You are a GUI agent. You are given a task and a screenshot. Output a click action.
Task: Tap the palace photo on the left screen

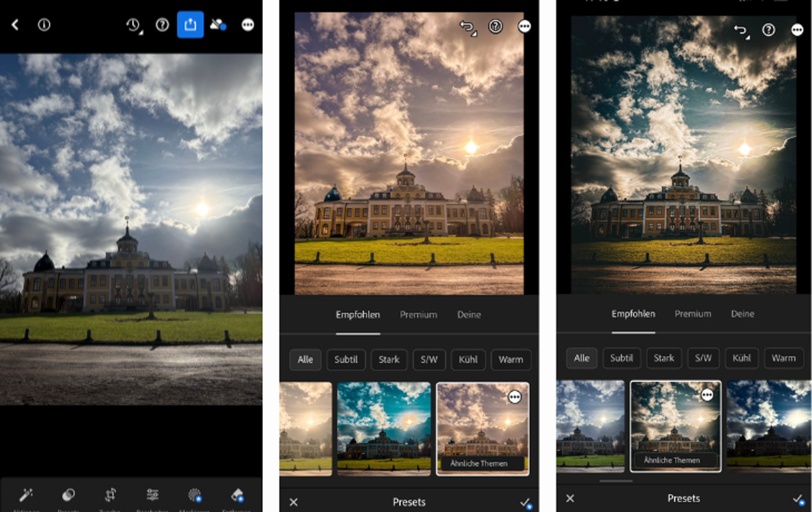click(131, 229)
